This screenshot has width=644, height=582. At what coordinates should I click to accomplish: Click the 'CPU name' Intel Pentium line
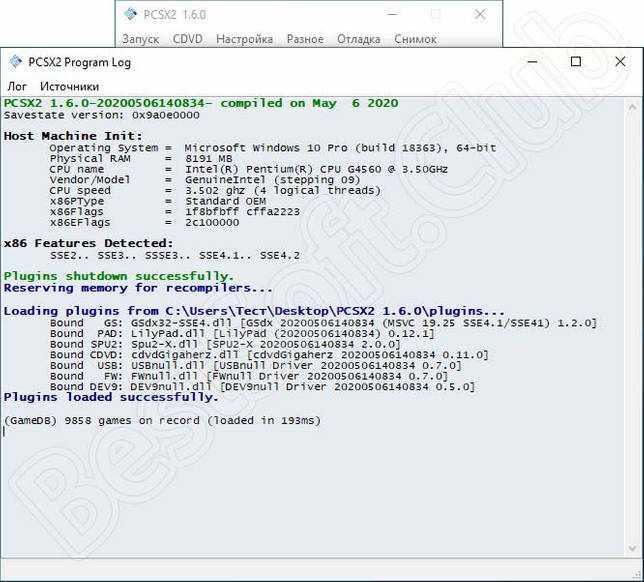click(248, 169)
